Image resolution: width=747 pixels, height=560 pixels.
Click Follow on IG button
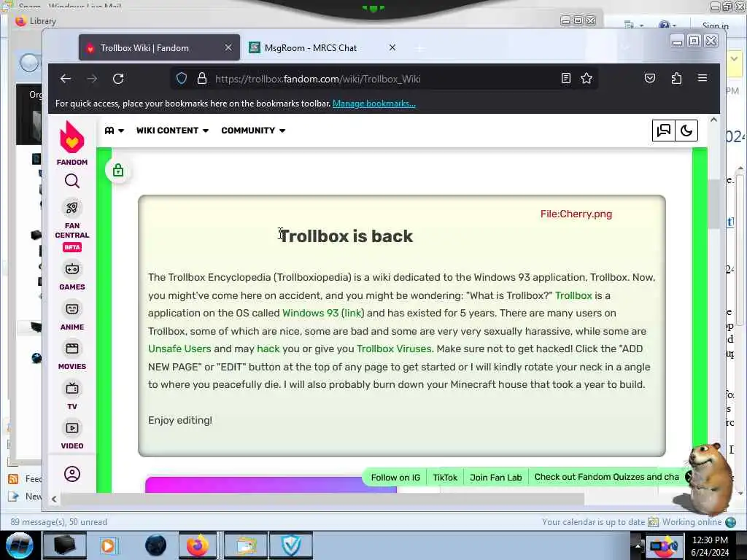click(395, 477)
